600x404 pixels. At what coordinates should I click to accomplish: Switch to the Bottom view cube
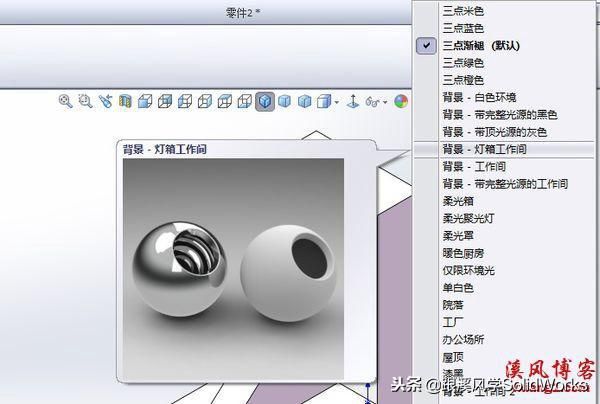click(245, 101)
